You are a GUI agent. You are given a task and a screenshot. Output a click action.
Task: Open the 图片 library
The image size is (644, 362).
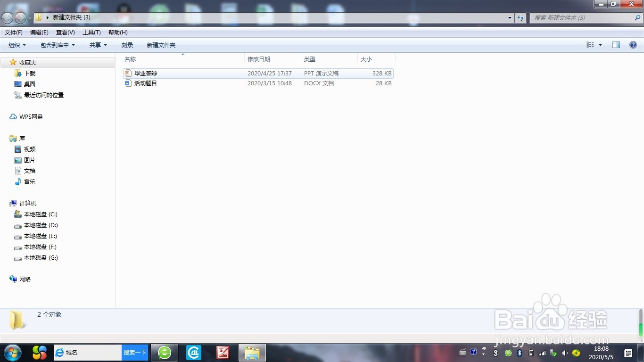(x=25, y=160)
